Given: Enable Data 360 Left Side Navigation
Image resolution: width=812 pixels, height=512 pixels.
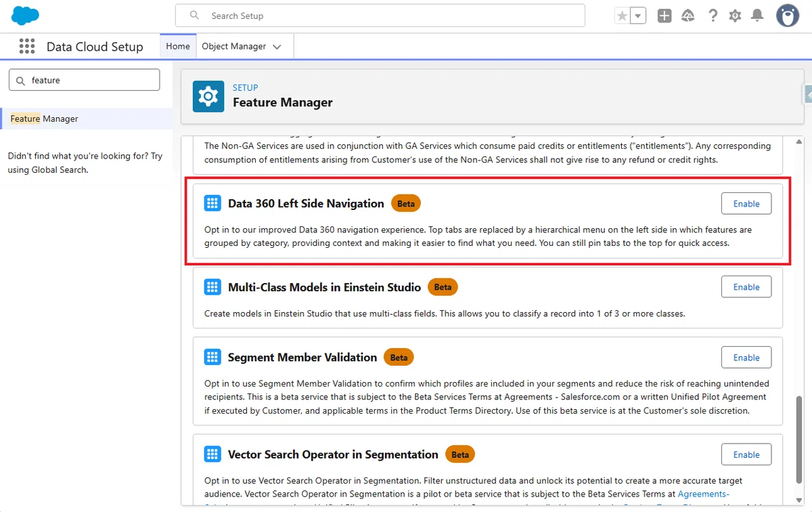Looking at the screenshot, I should [x=746, y=203].
